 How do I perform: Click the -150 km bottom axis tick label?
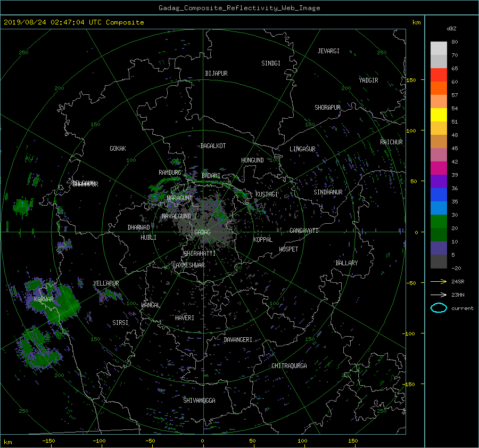pyautogui.click(x=48, y=441)
